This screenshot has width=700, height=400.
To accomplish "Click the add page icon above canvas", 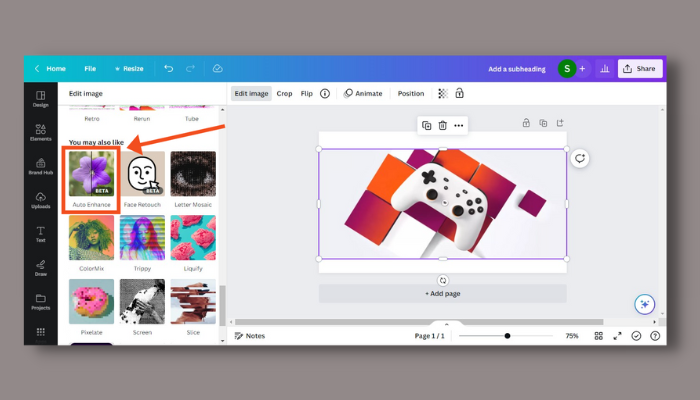I will click(x=560, y=123).
